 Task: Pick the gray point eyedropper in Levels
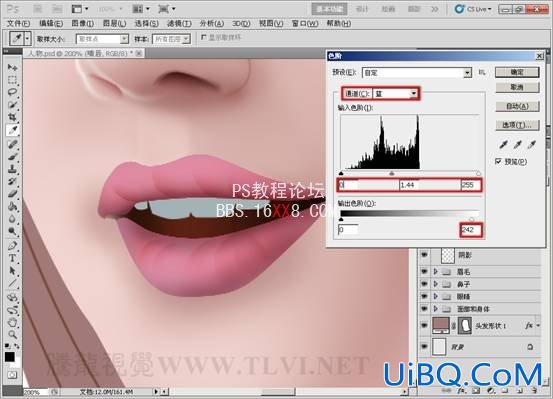click(517, 144)
